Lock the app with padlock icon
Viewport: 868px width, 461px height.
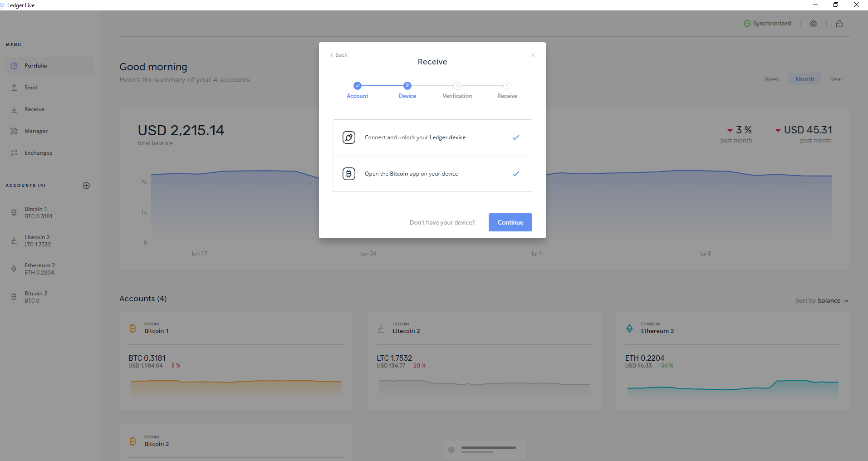839,24
